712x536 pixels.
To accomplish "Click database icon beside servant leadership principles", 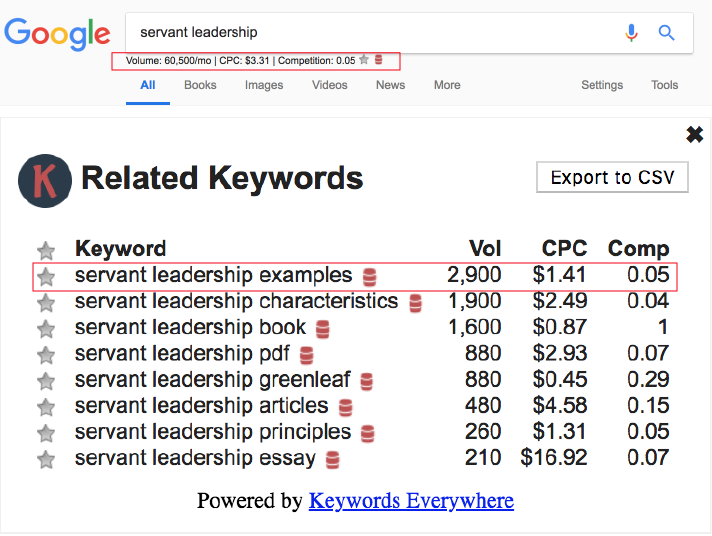I will (368, 434).
